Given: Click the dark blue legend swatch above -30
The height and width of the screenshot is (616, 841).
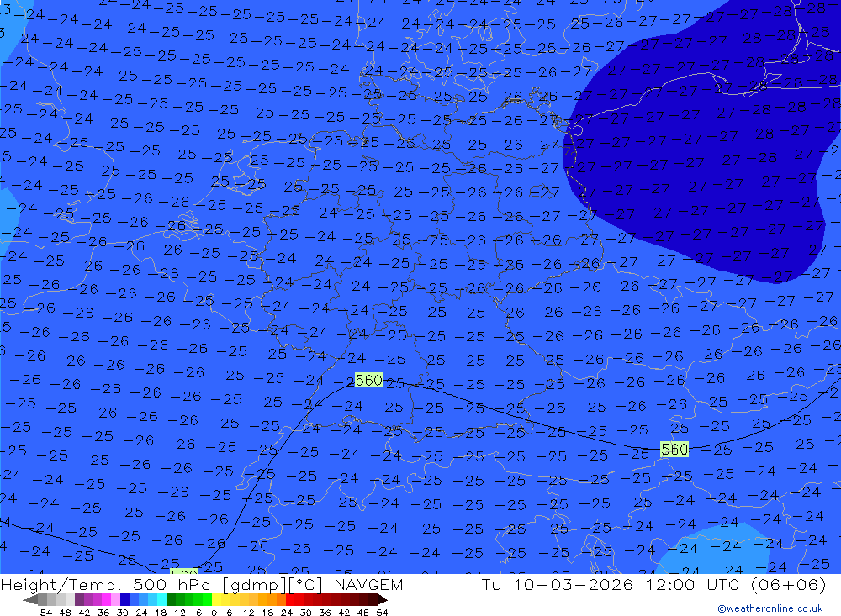Looking at the screenshot, I should coord(125,599).
